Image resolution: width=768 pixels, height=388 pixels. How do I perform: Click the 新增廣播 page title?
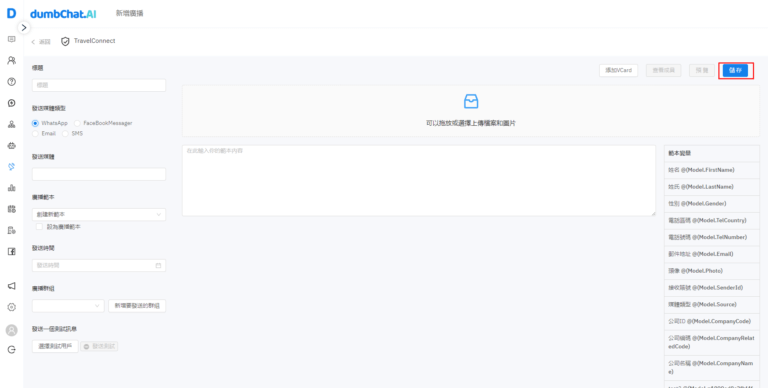pyautogui.click(x=130, y=13)
